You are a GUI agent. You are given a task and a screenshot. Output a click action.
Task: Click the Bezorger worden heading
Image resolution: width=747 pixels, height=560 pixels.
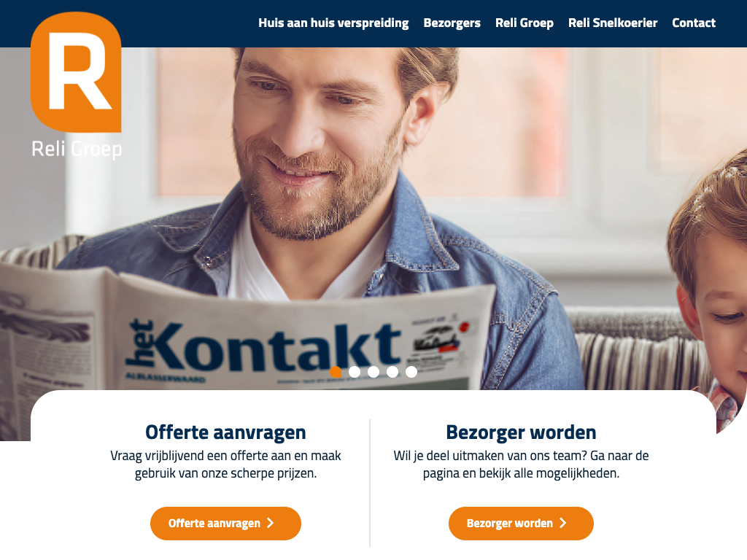tap(521, 432)
